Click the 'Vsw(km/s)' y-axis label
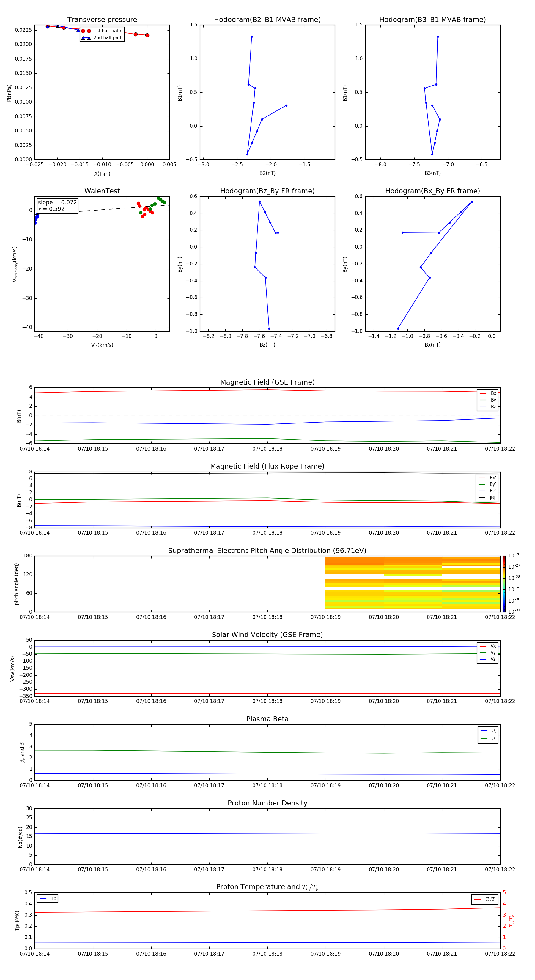This screenshot has width=535, height=980. point(12,668)
